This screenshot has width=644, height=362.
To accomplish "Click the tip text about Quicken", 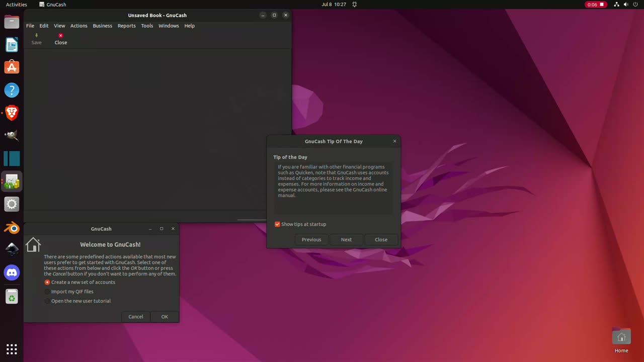I will pyautogui.click(x=333, y=181).
